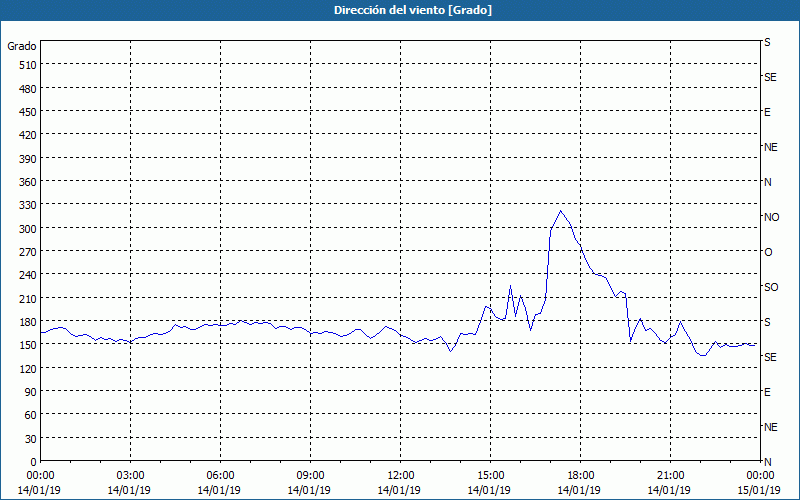Click the 'NE' compass label near the 390 gridline

770,147
